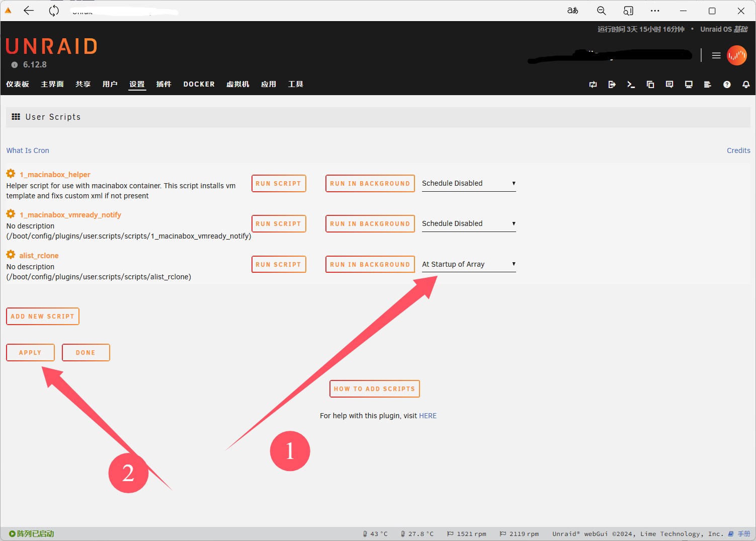Click the help question mark icon
This screenshot has height=541, width=756.
click(727, 85)
